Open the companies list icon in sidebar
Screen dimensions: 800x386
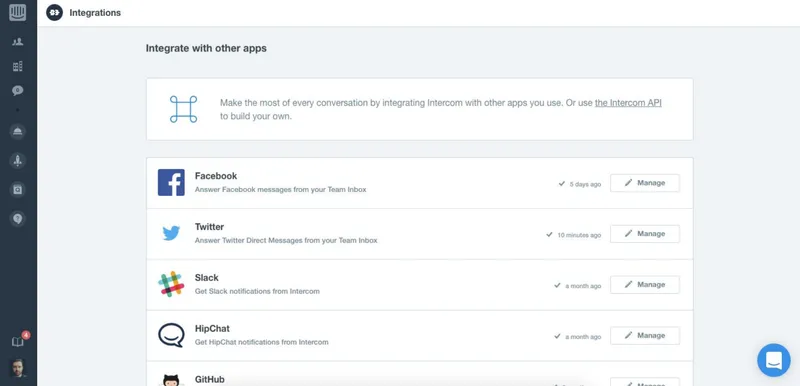pyautogui.click(x=18, y=66)
